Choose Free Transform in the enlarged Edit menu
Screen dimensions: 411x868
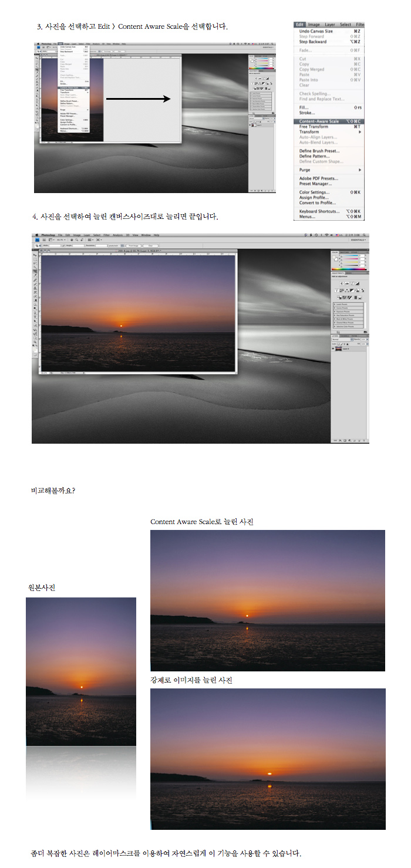[314, 127]
